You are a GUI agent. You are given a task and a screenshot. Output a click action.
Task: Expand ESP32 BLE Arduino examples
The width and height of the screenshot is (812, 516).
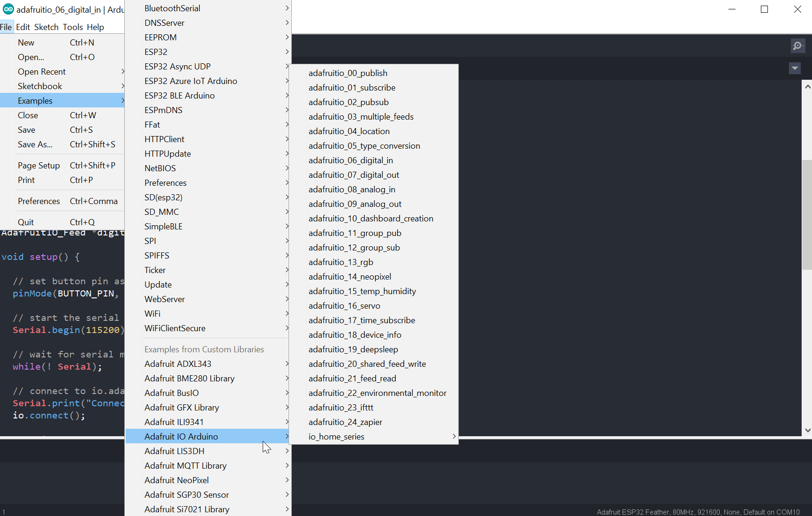coord(208,96)
